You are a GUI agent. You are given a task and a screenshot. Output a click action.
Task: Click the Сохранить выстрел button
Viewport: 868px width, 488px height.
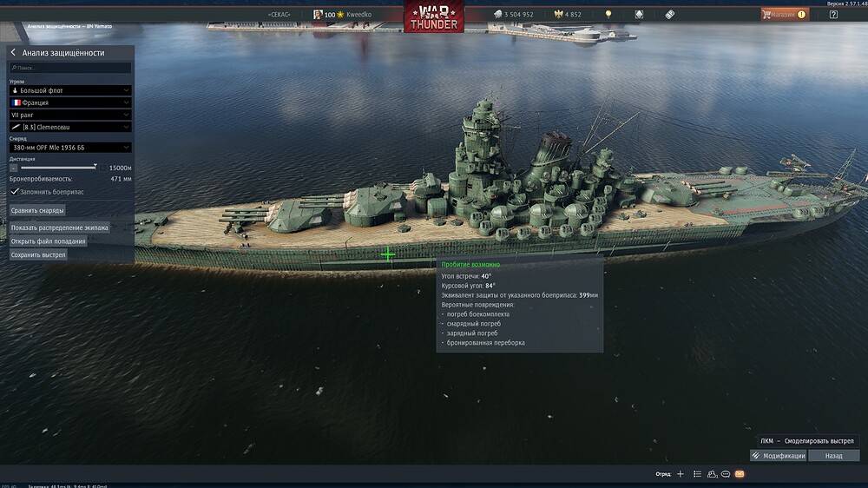[38, 254]
